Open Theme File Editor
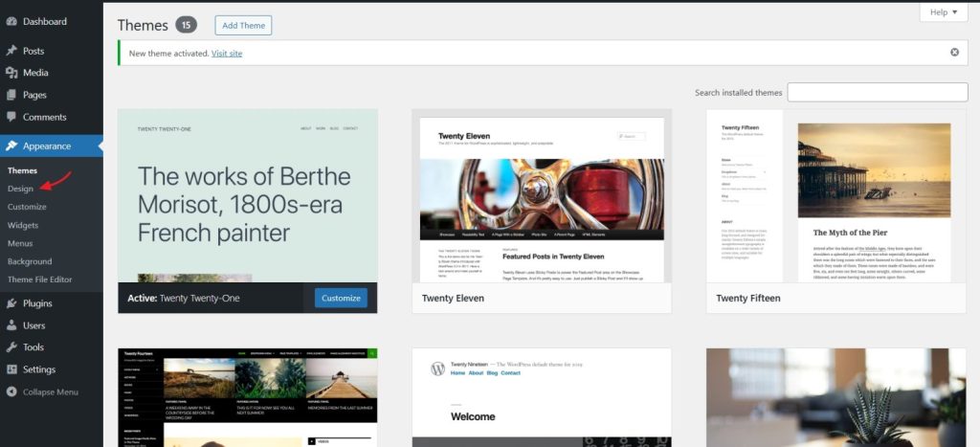Image resolution: width=980 pixels, height=447 pixels. click(40, 279)
